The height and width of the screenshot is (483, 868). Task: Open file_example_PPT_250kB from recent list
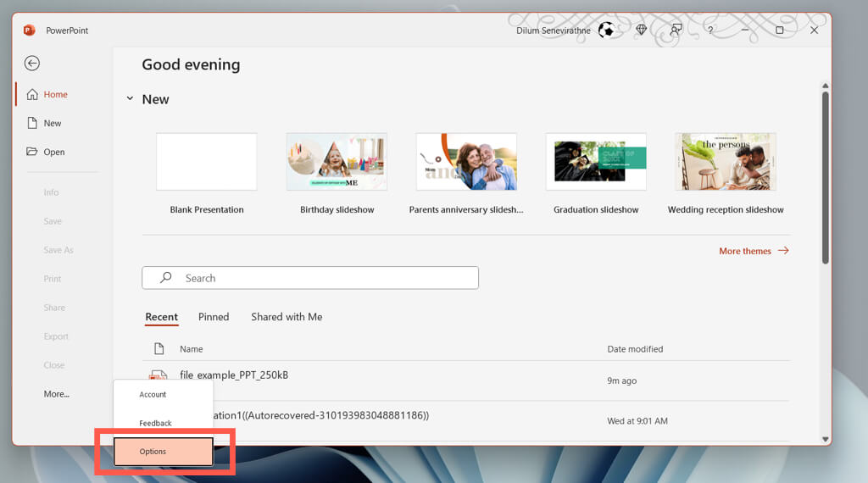click(x=466, y=380)
